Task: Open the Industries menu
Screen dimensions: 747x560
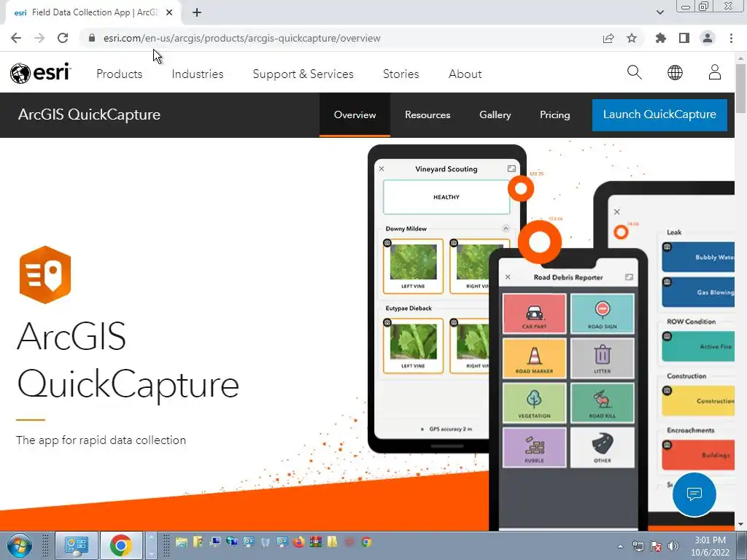Action: (x=197, y=74)
